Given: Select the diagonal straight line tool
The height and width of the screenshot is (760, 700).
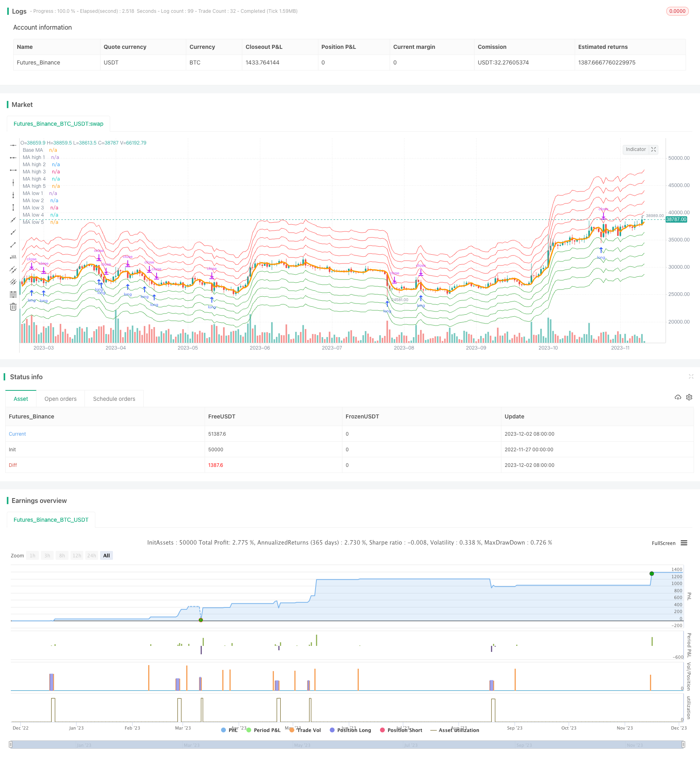Looking at the screenshot, I should (13, 220).
